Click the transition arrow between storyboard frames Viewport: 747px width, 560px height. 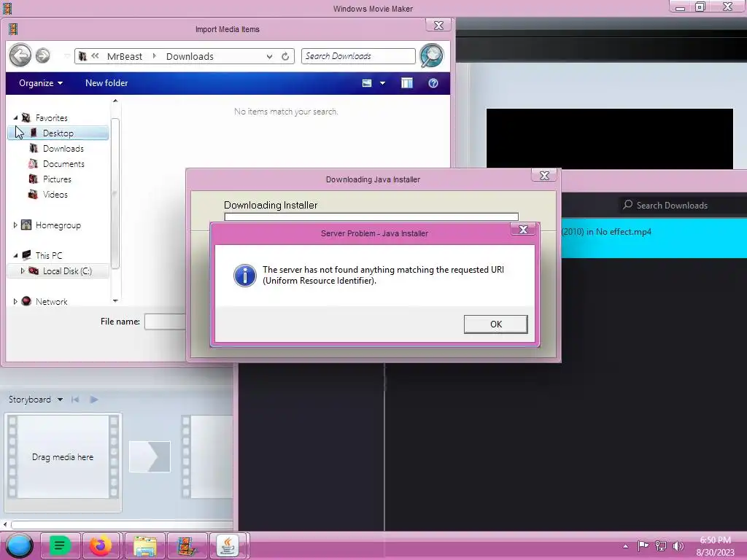coord(150,456)
